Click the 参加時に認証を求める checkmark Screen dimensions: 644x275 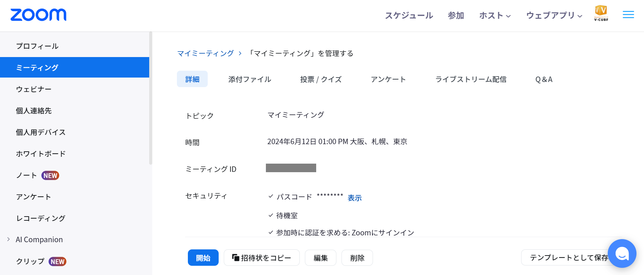tap(271, 232)
